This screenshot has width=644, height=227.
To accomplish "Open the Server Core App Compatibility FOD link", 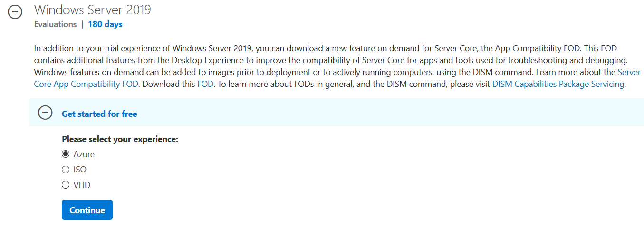I will 86,84.
